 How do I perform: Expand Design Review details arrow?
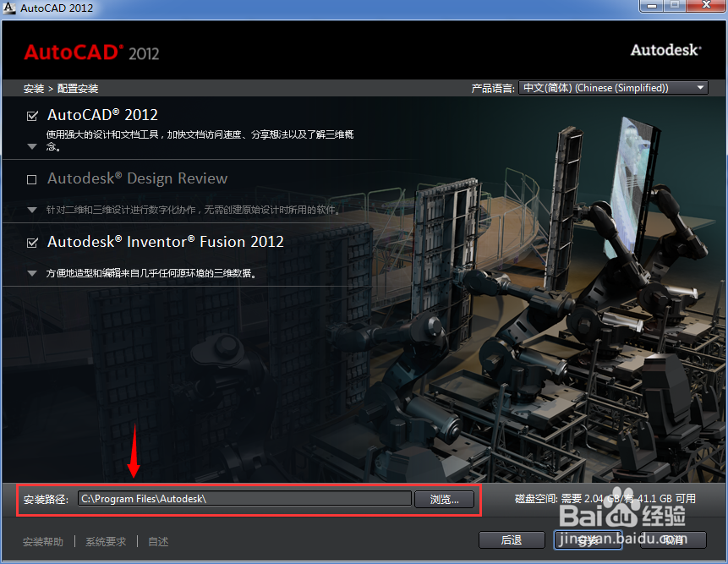coord(32,210)
